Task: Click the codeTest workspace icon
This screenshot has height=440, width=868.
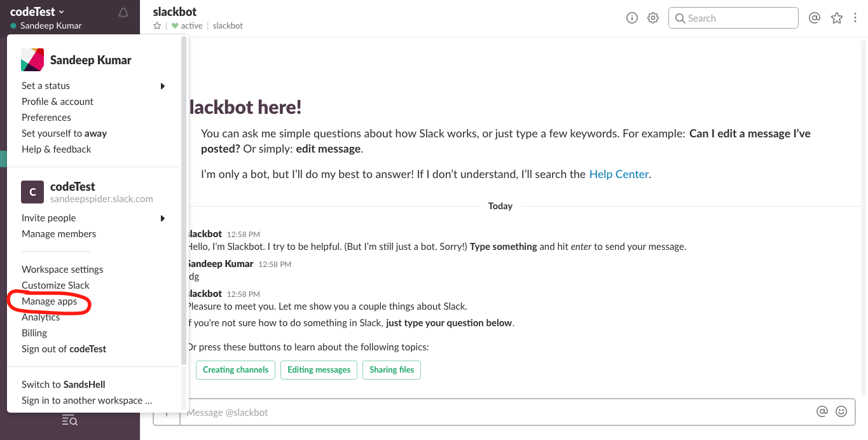Action: click(32, 191)
